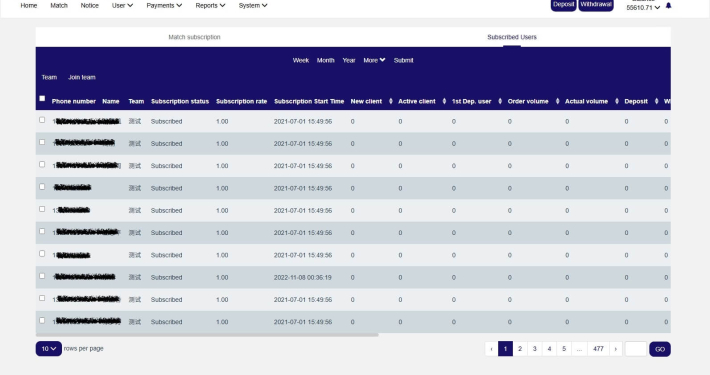
Task: Open the 10 rows per page selector
Action: pyautogui.click(x=48, y=349)
